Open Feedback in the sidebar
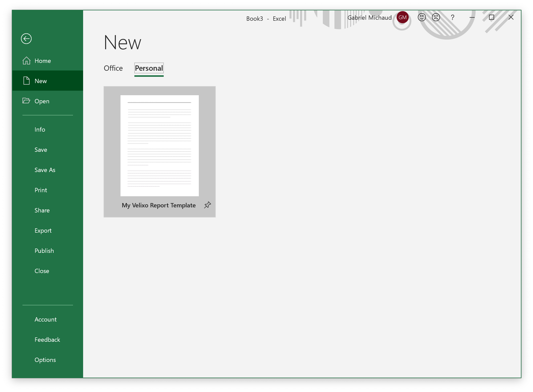 [47, 339]
